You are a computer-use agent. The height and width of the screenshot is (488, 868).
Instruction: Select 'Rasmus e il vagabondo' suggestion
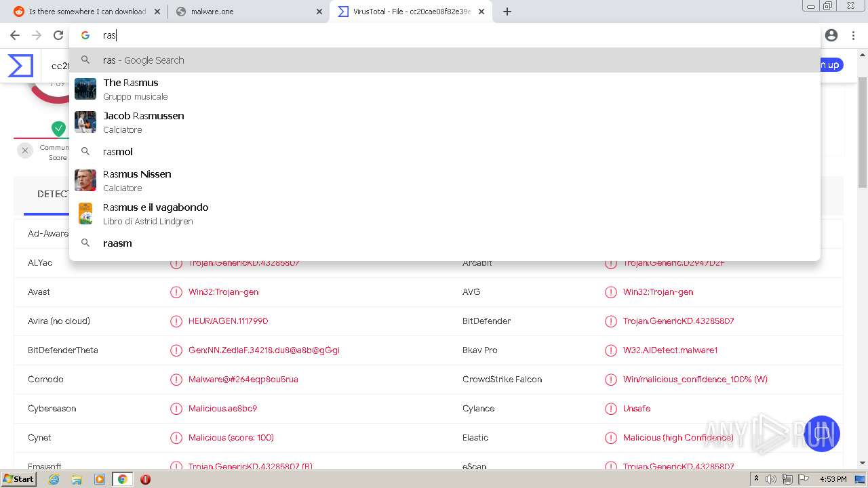pos(444,213)
